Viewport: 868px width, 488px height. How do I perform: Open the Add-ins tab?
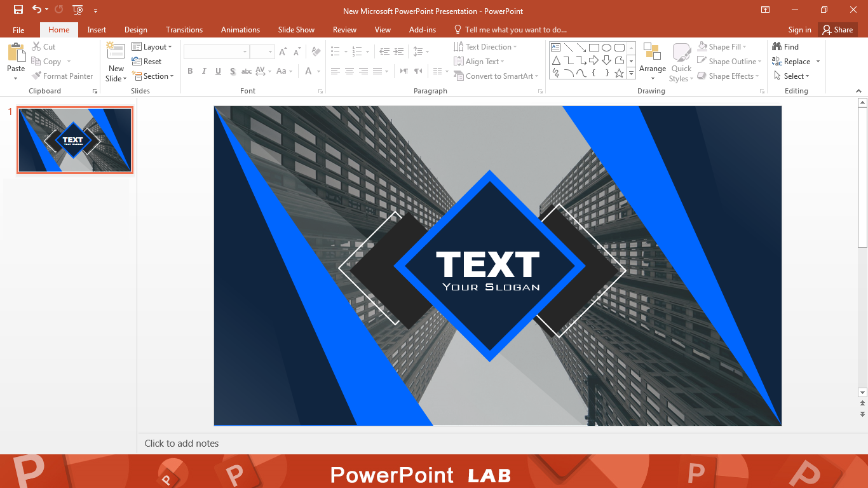pos(423,30)
